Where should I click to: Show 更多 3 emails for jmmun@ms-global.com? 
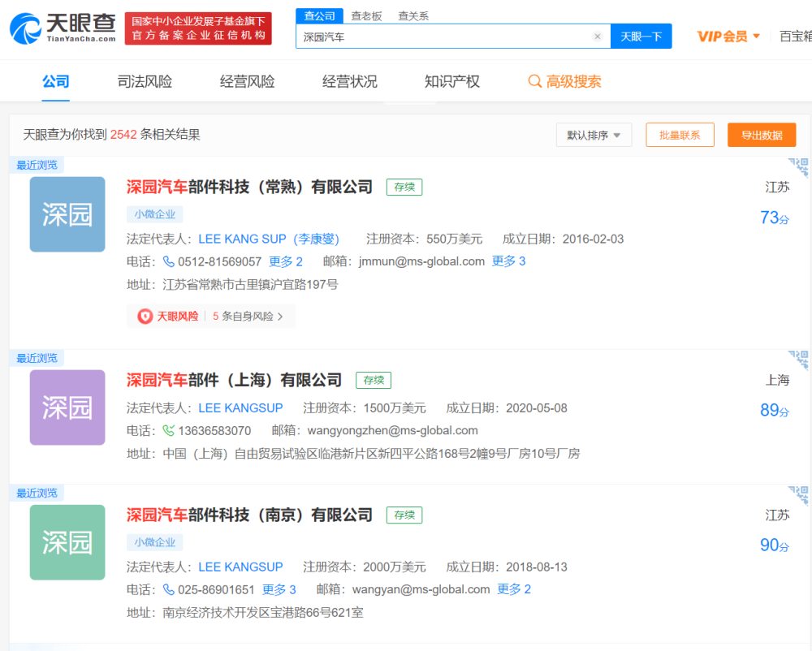point(508,261)
